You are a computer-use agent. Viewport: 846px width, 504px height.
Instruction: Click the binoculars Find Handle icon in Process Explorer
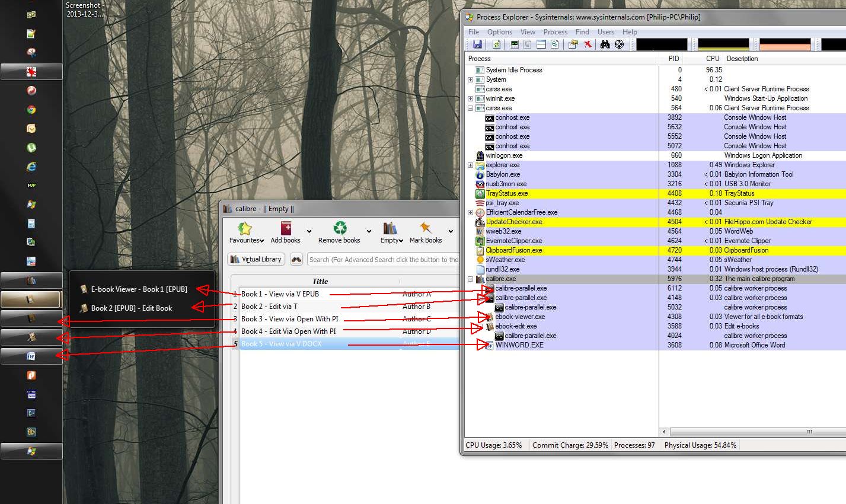click(605, 44)
